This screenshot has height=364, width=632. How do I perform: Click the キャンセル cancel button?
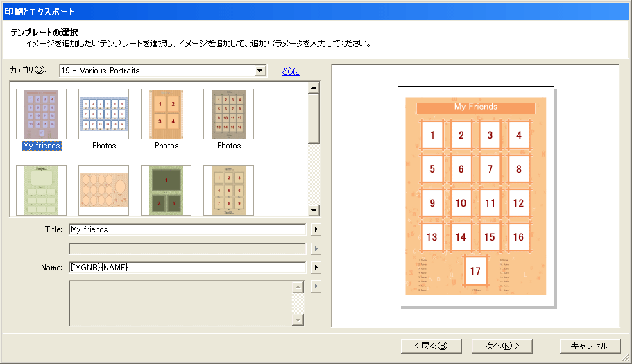click(590, 346)
